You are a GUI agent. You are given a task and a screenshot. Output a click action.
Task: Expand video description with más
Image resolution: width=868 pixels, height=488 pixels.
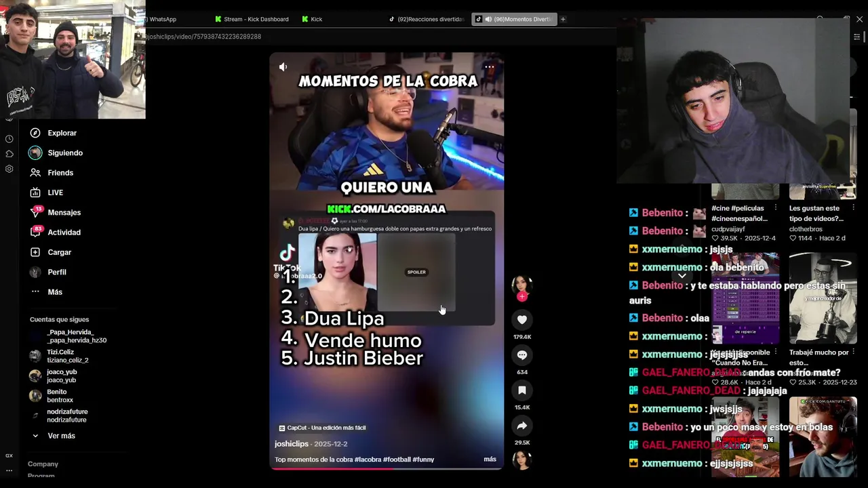point(490,460)
